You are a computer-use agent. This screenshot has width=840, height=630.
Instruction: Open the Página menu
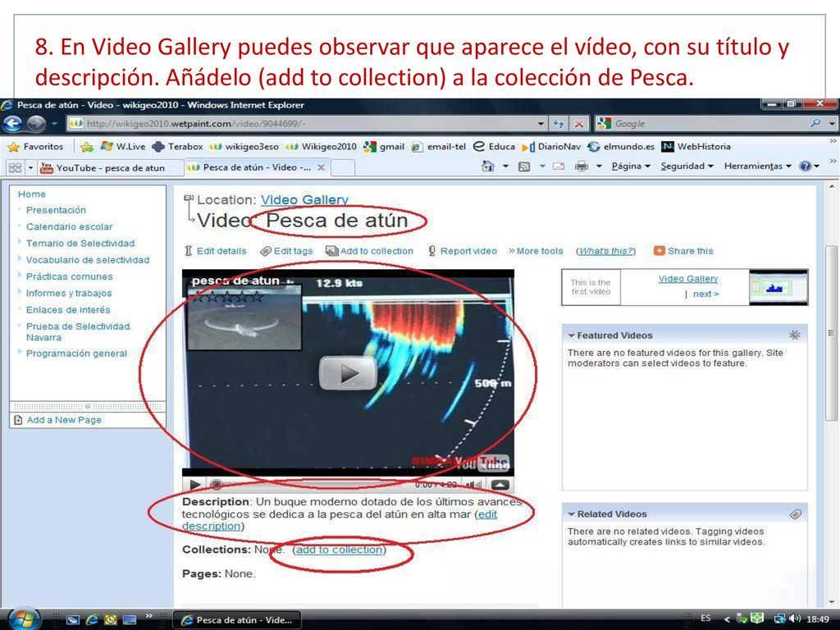(x=631, y=166)
